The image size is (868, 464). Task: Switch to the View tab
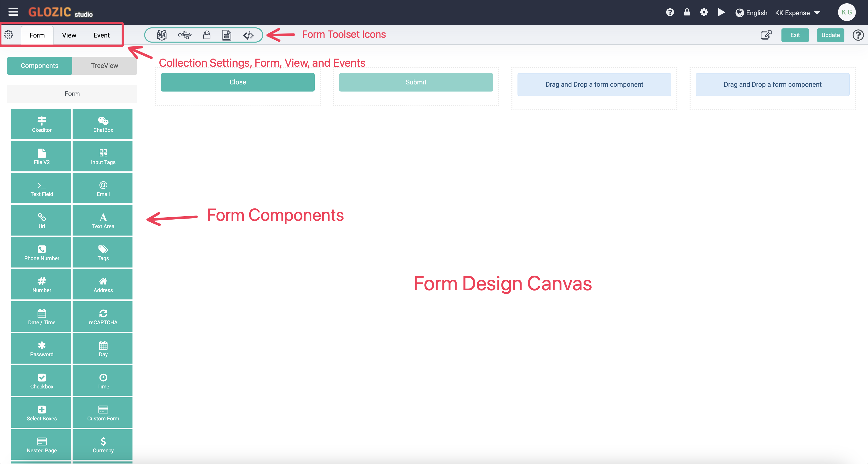tap(69, 35)
